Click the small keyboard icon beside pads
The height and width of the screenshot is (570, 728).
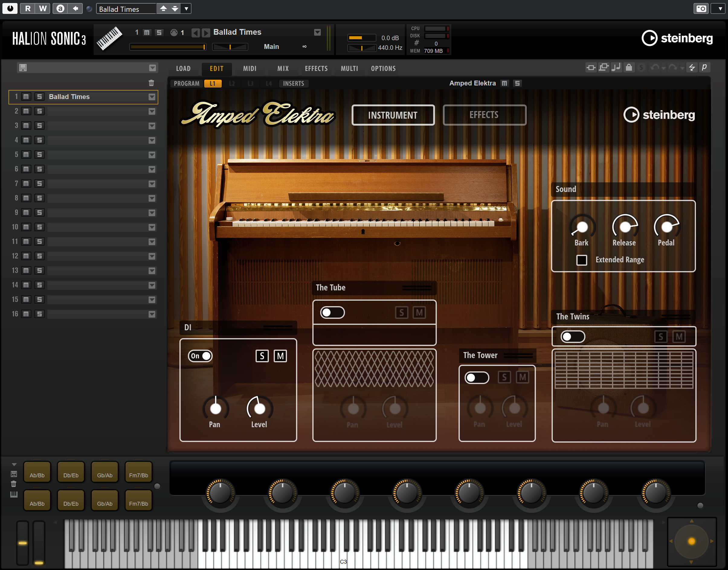pyautogui.click(x=14, y=494)
